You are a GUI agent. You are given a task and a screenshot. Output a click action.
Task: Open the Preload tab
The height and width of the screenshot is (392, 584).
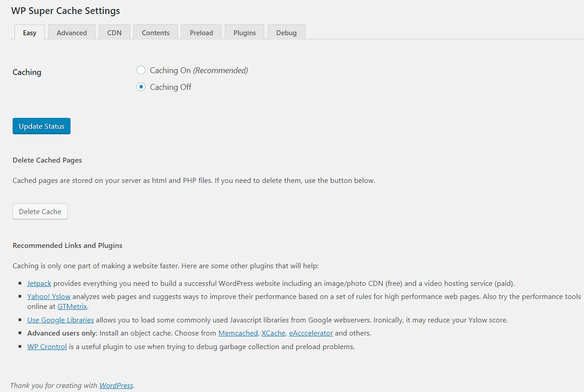tap(201, 32)
